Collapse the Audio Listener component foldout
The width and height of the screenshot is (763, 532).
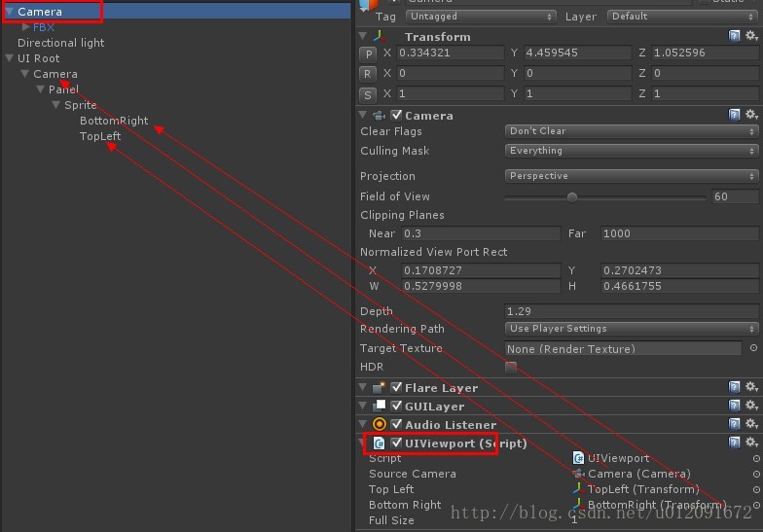tap(363, 424)
